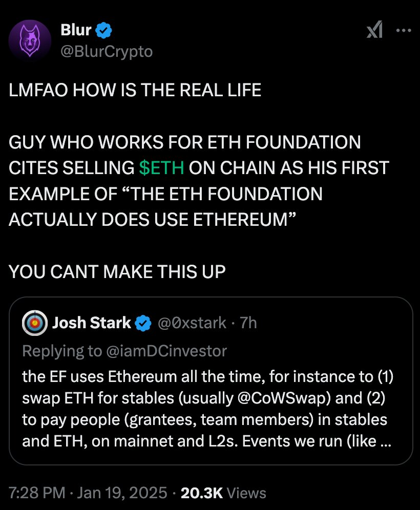
Task: Visit the @BlurCrypto handle
Action: pos(107,51)
